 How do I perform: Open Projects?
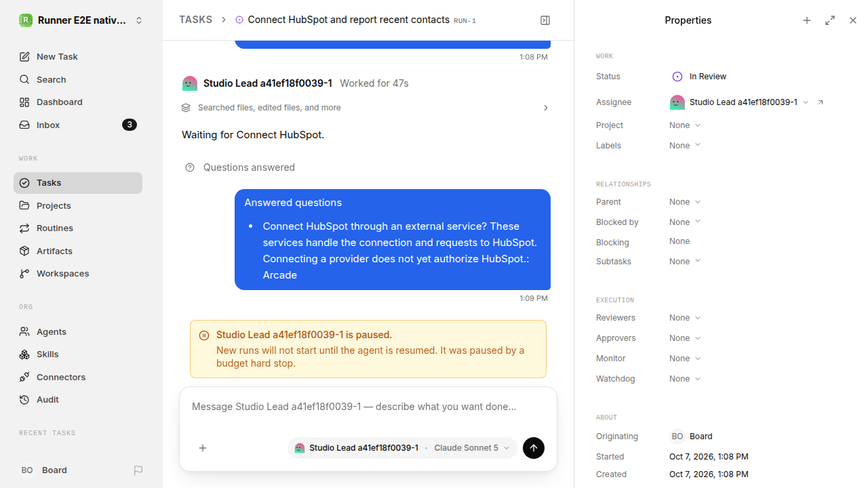tap(78, 205)
